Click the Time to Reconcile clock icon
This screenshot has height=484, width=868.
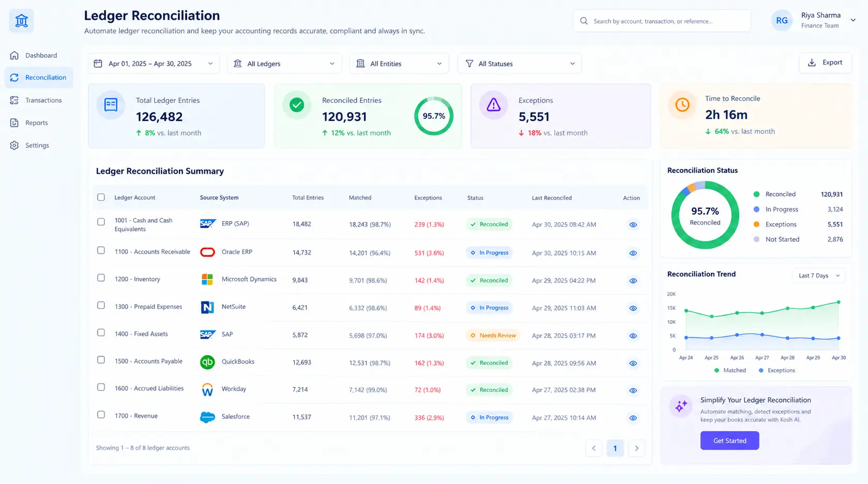pyautogui.click(x=682, y=105)
